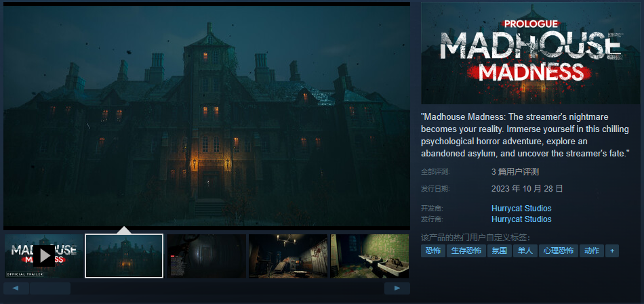Select the 氛围 tag
644x304 pixels.
500,251
